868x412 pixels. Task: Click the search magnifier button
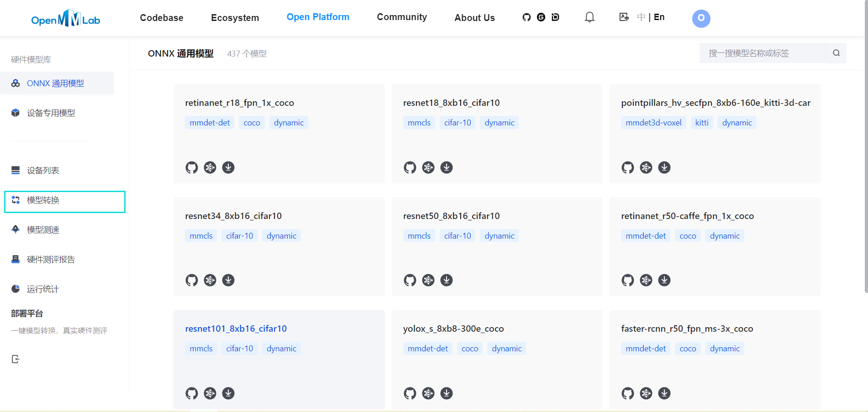[x=836, y=53]
